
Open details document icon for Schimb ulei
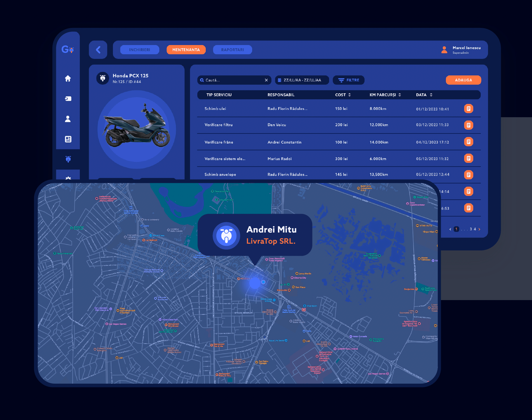pyautogui.click(x=468, y=109)
